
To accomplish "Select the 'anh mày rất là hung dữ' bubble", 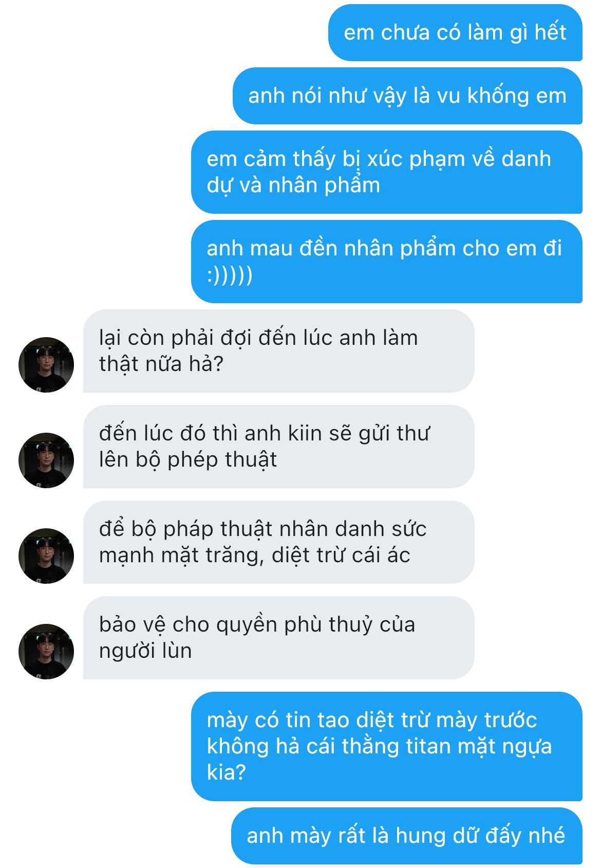I will 407,836.
